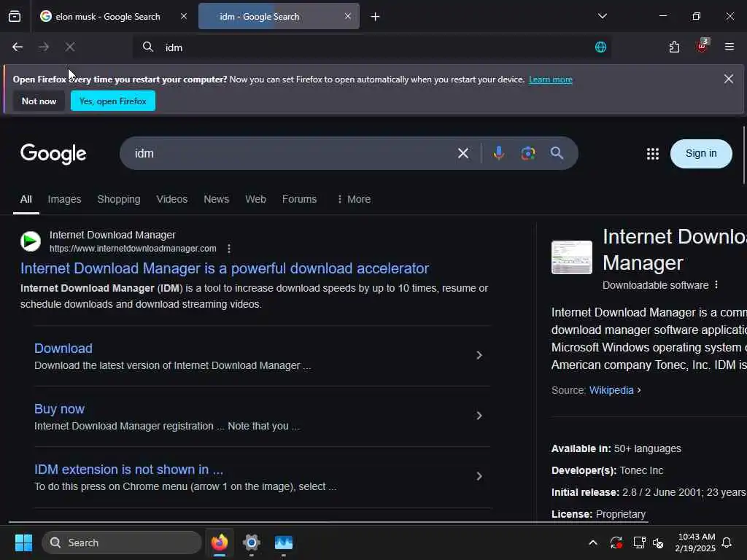This screenshot has height=560, width=747.
Task: Open a new tab with the plus button
Action: 376,17
